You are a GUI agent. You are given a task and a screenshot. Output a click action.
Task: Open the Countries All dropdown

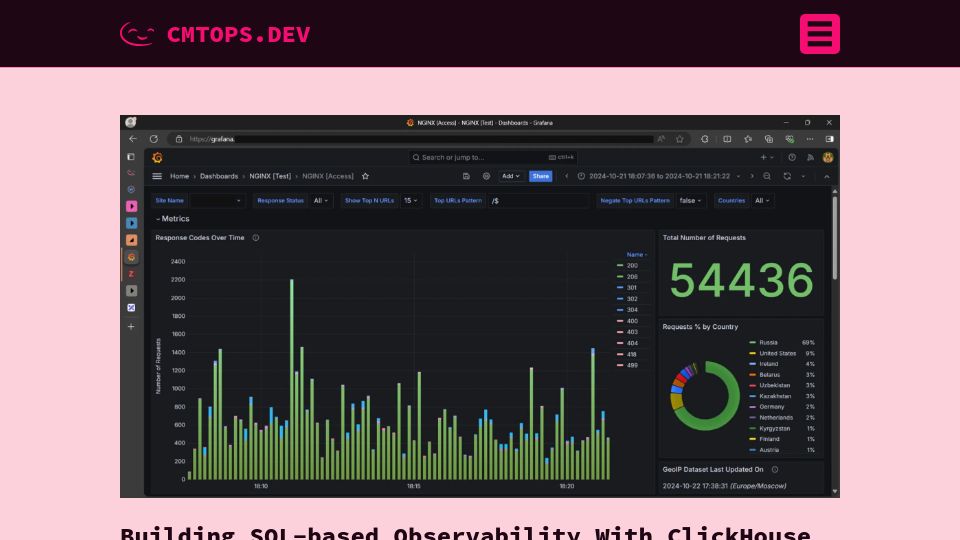(x=762, y=200)
